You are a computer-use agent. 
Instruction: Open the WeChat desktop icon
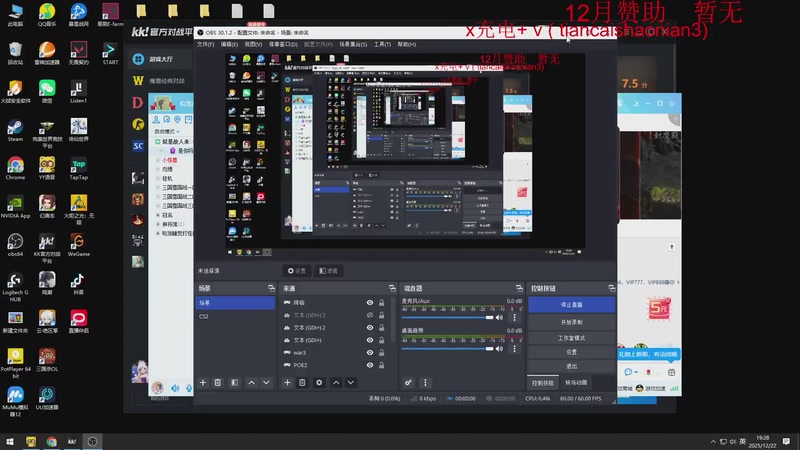pos(47,92)
